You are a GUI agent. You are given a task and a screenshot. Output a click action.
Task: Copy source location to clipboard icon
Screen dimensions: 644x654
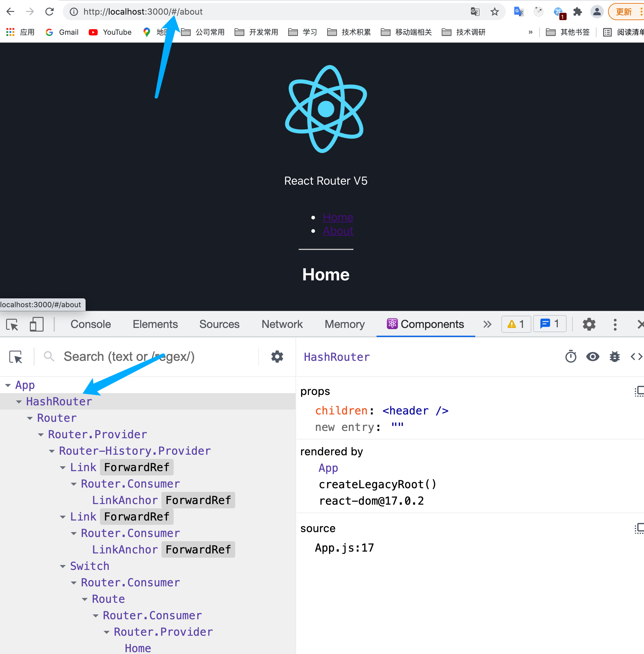(639, 528)
